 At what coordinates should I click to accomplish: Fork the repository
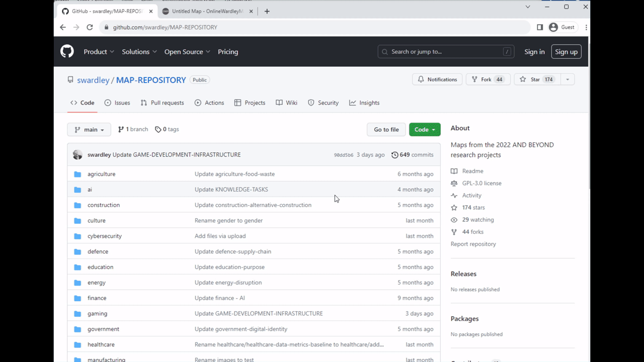tap(488, 79)
